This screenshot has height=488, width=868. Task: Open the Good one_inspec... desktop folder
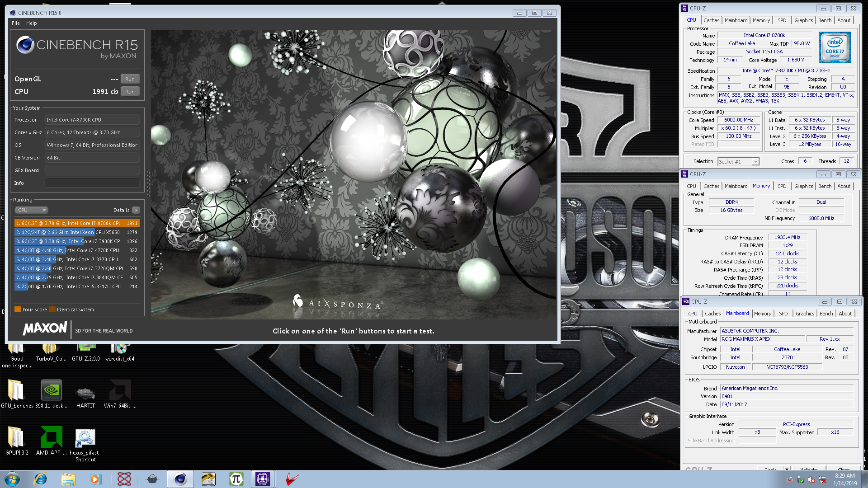coord(17,356)
